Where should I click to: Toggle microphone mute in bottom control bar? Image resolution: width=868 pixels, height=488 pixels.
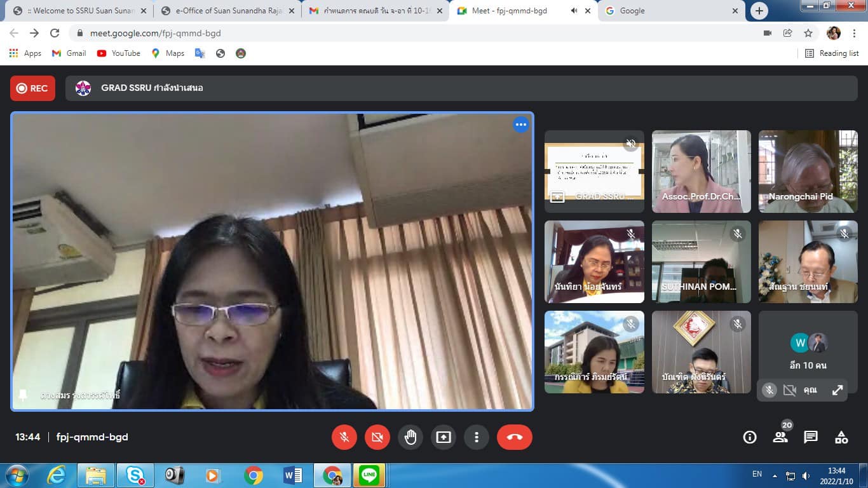coord(344,437)
